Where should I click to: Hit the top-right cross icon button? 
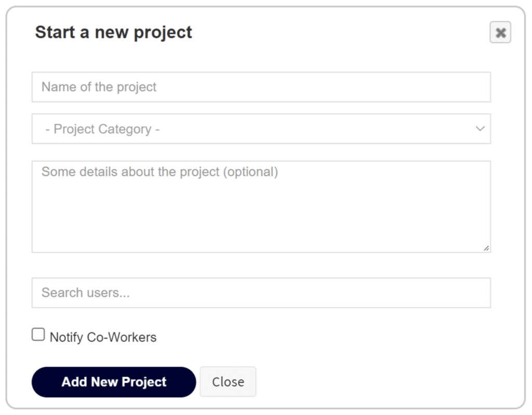point(500,33)
